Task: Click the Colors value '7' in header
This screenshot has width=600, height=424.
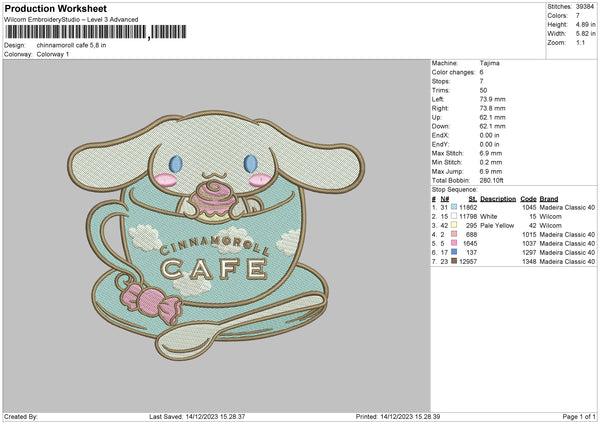Action: pyautogui.click(x=578, y=16)
